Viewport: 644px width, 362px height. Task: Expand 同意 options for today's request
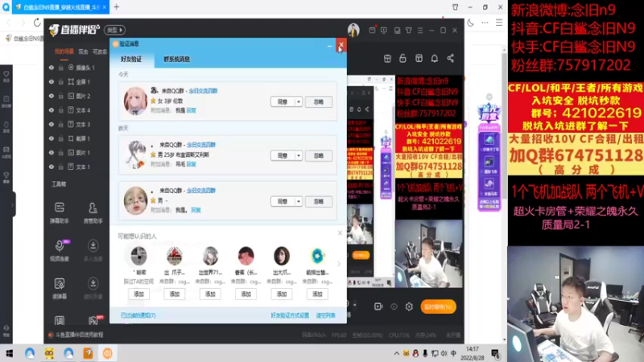[299, 102]
